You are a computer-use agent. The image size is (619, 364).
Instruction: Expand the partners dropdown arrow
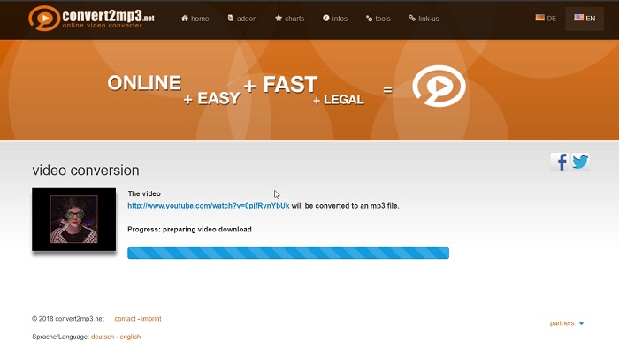coord(581,323)
